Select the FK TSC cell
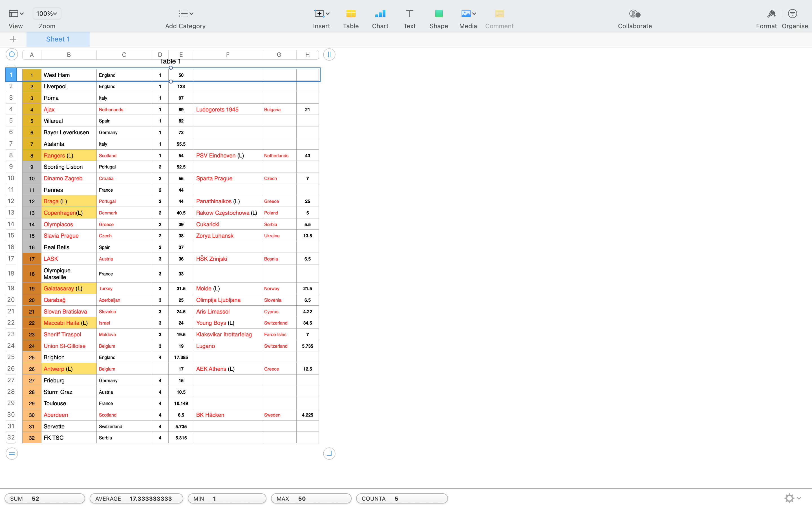 pos(69,437)
